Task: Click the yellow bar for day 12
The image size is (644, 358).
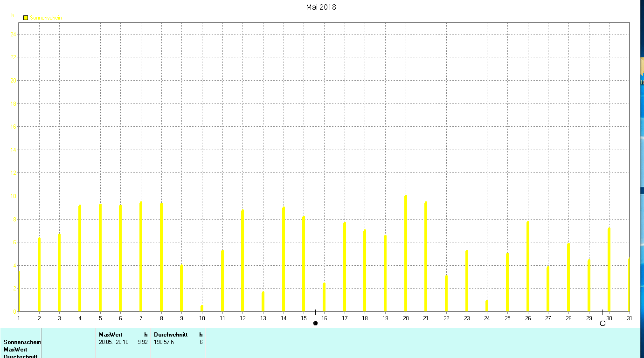Action: 242,260
